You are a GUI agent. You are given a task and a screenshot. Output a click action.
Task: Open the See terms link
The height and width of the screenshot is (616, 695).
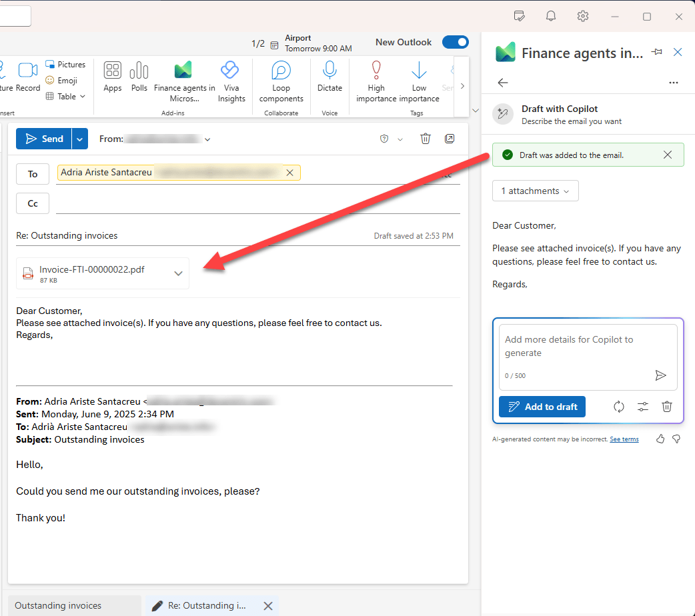click(x=624, y=439)
